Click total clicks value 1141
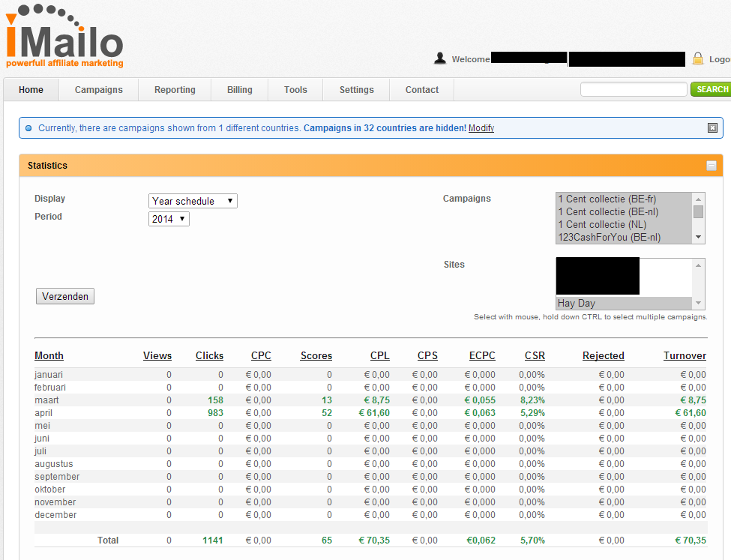This screenshot has width=731, height=560. [213, 541]
